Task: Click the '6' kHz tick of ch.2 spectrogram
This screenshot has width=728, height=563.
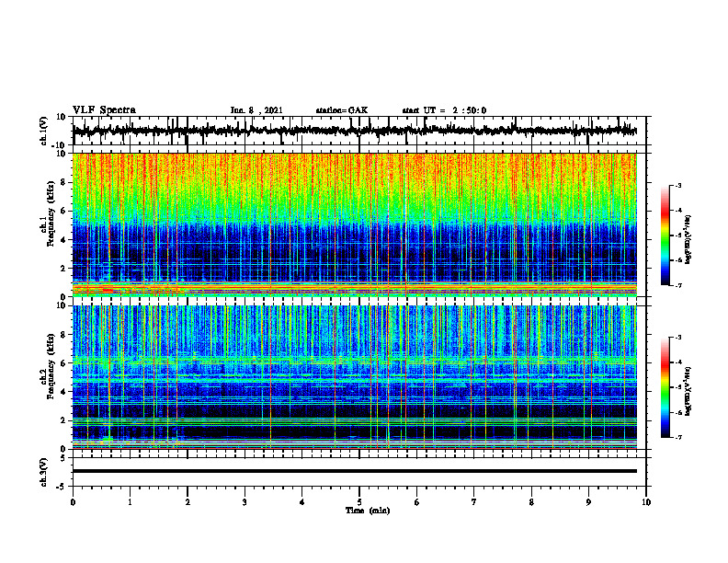Action: tap(63, 363)
